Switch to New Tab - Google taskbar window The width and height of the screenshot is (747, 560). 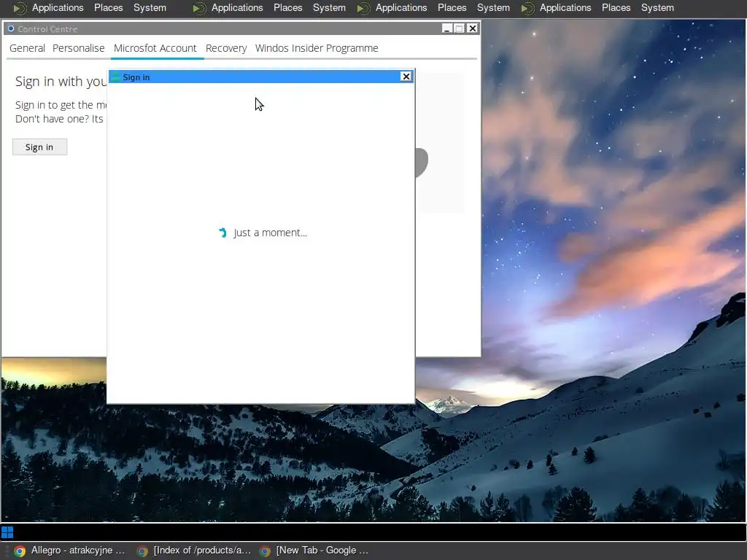[314, 551]
